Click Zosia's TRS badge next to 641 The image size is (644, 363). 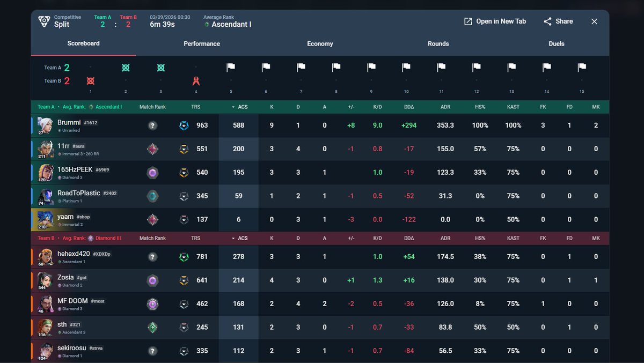click(x=184, y=280)
